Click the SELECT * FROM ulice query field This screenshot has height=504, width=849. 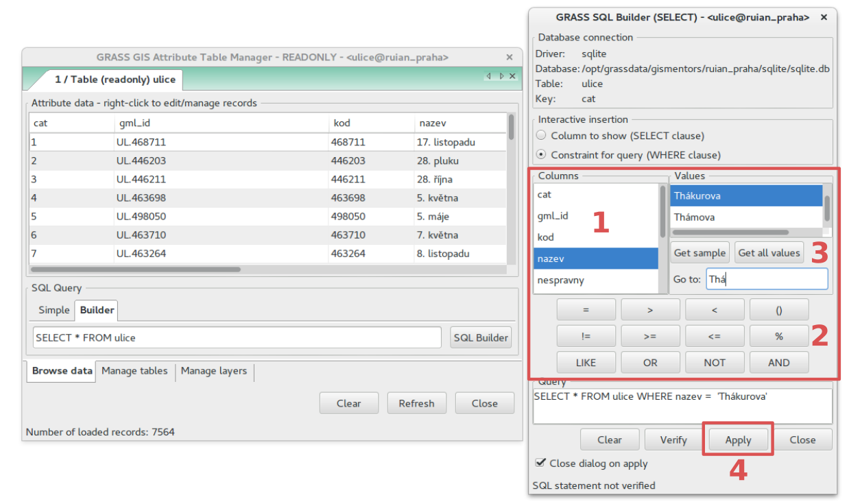pyautogui.click(x=237, y=337)
